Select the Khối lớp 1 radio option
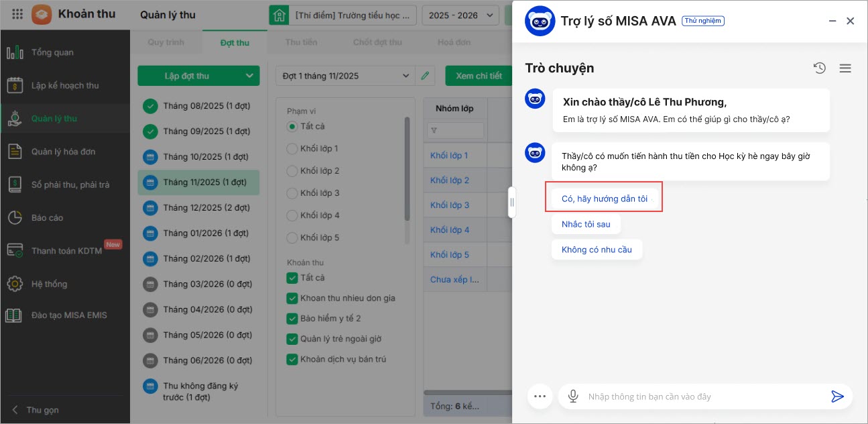This screenshot has height=424, width=868. (292, 148)
